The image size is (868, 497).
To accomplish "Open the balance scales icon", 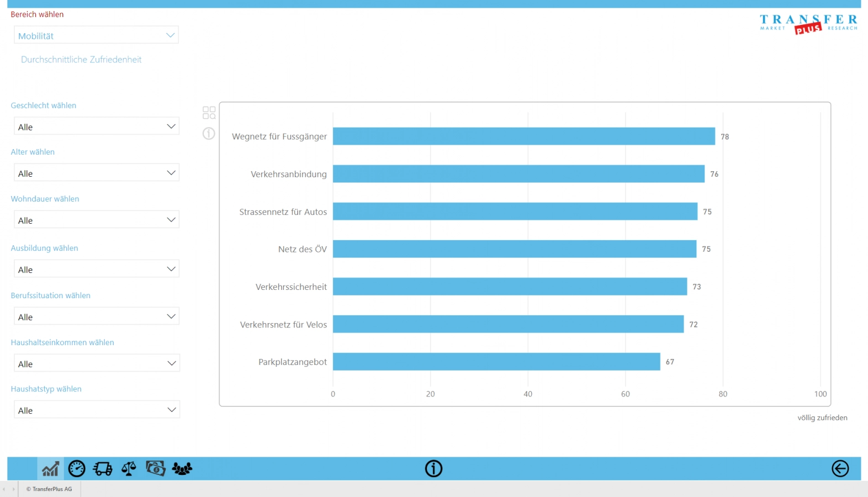I will (x=129, y=469).
